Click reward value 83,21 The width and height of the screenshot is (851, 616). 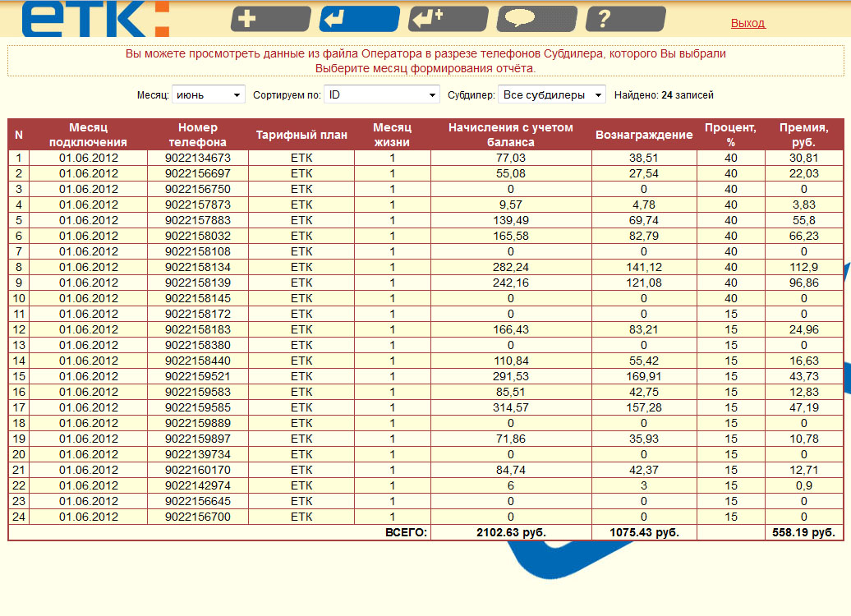click(x=644, y=329)
